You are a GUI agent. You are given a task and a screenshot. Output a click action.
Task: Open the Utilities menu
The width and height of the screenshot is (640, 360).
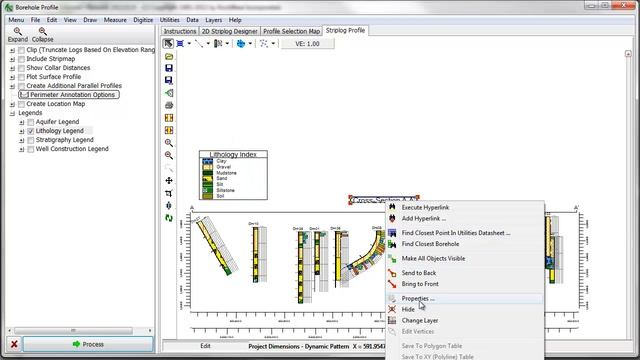[169, 20]
